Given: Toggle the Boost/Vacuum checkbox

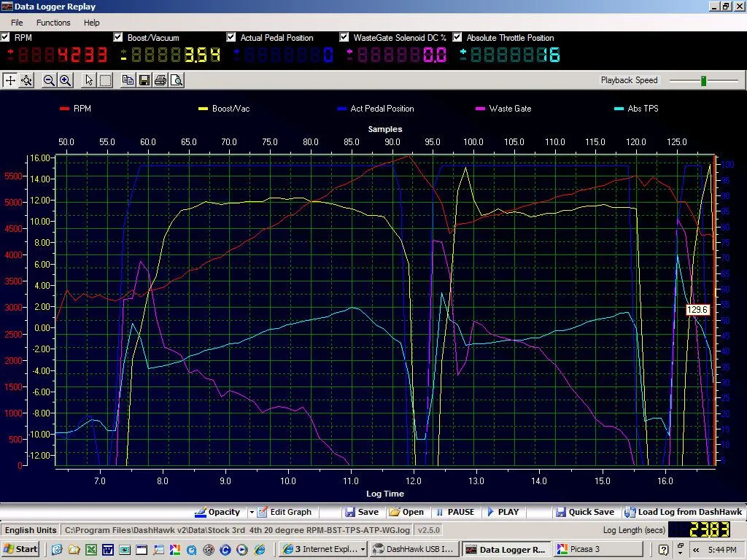Looking at the screenshot, I should 118,37.
